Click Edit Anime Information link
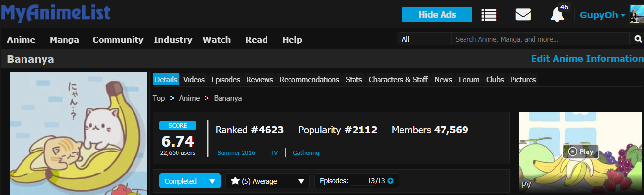Image resolution: width=644 pixels, height=195 pixels. coord(587,59)
